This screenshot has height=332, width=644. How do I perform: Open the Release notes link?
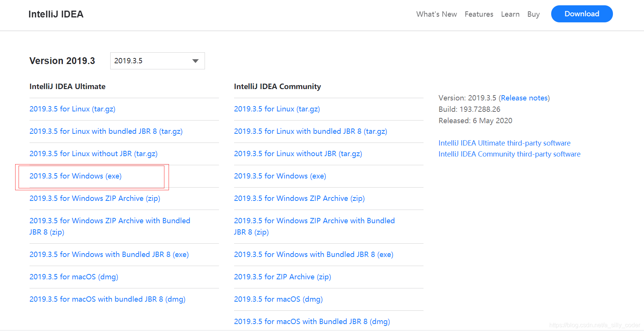coord(524,98)
